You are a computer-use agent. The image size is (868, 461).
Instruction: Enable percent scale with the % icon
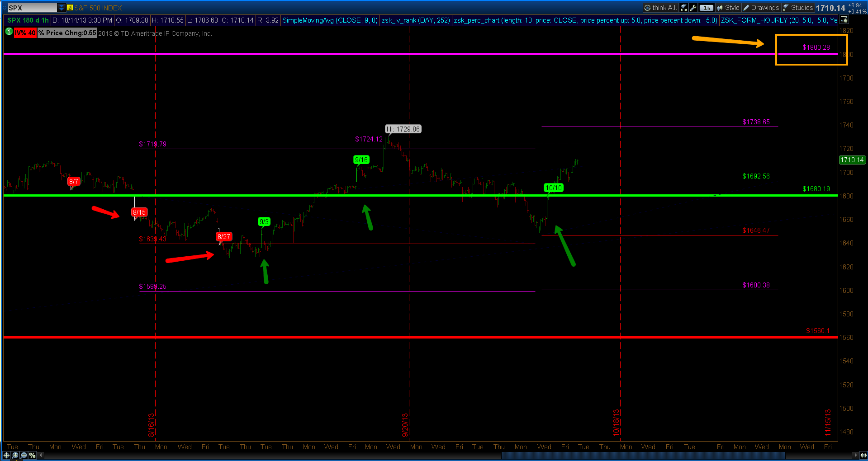(x=32, y=455)
